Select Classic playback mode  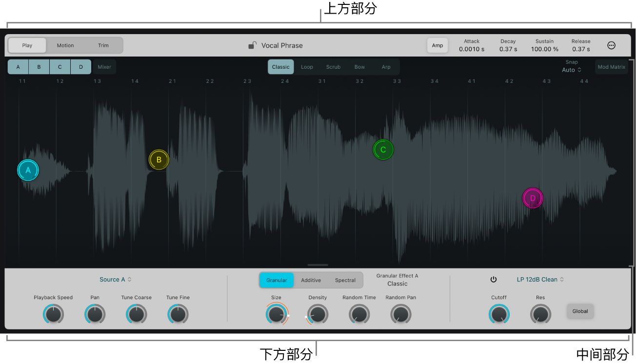click(x=281, y=67)
